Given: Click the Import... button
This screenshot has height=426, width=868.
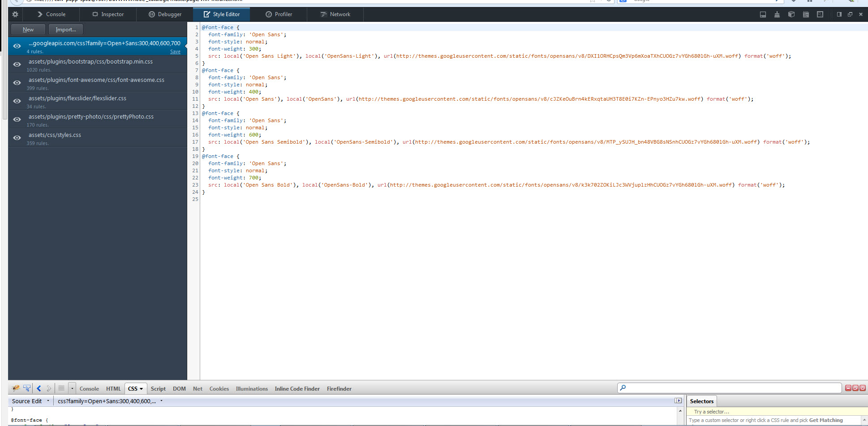Looking at the screenshot, I should (x=66, y=30).
